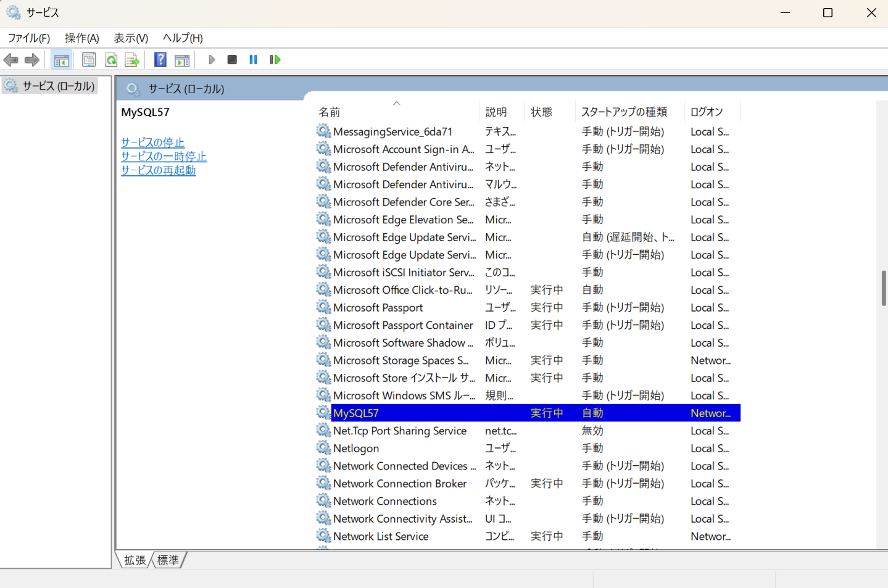
Task: Select the Microsoft Software Shadow service name
Action: (x=404, y=342)
